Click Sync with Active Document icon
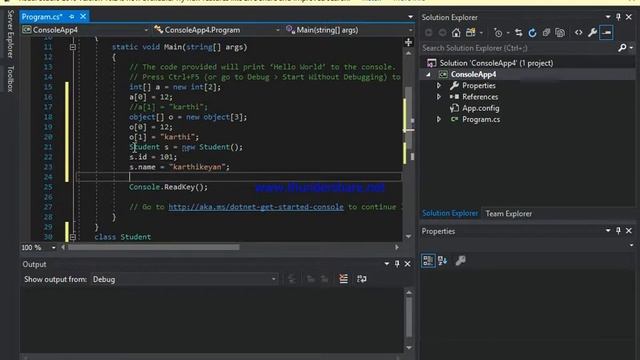This screenshot has width=640, height=360. pos(518,33)
